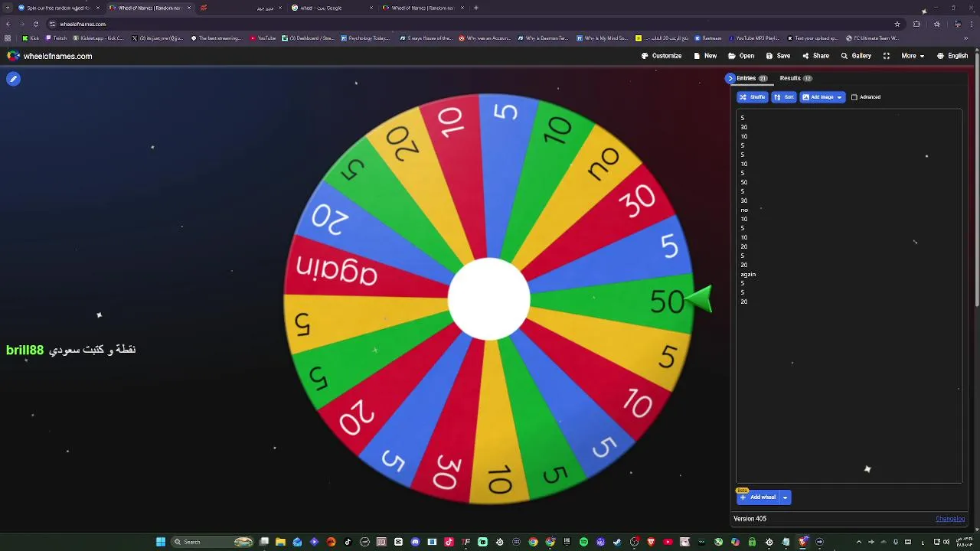Viewport: 980px width, 551px height.
Task: Open the Customize menu
Action: click(661, 56)
